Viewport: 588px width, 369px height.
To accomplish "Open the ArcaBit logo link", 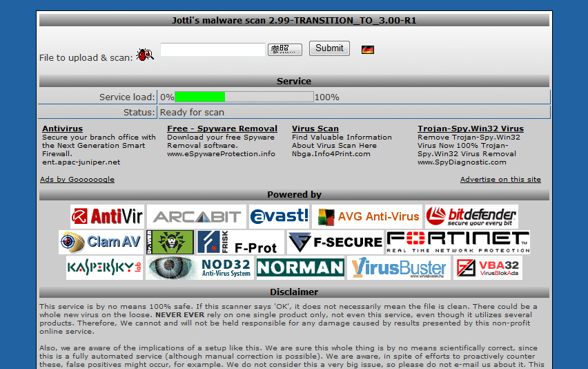I will (x=196, y=216).
